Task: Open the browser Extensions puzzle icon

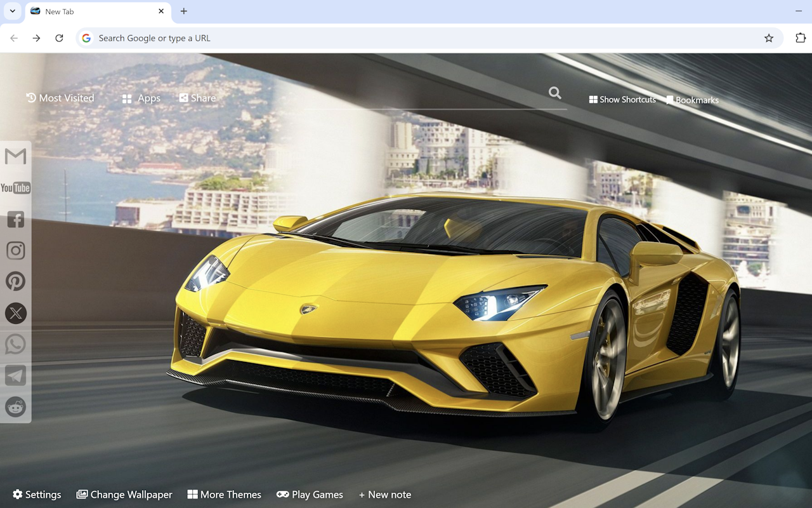Action: 800,38
